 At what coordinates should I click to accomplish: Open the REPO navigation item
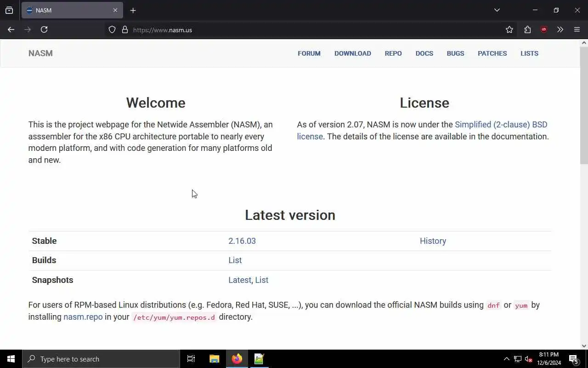coord(393,53)
